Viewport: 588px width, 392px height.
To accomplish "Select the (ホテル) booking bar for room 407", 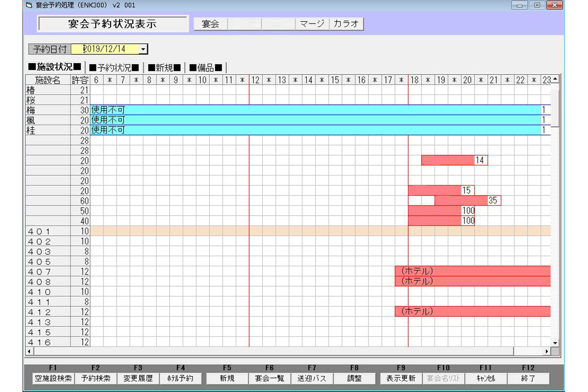I will click(x=473, y=271).
